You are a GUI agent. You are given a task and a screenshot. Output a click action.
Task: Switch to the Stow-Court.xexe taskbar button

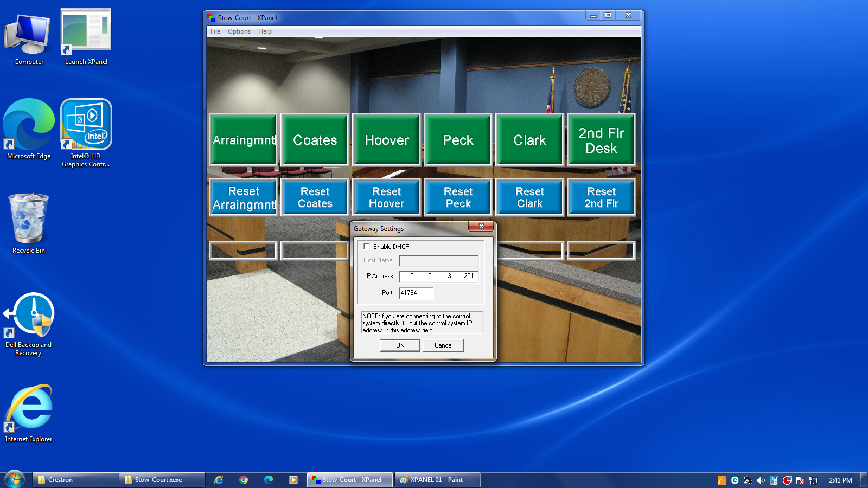162,480
